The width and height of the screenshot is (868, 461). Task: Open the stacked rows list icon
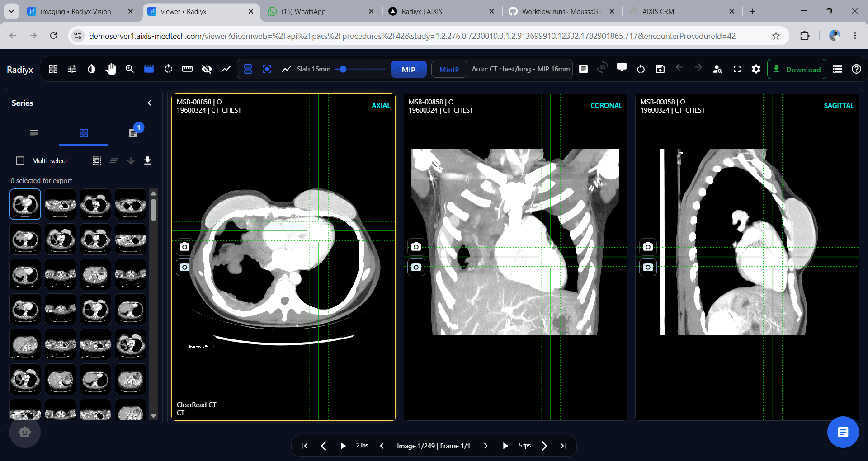pos(837,69)
